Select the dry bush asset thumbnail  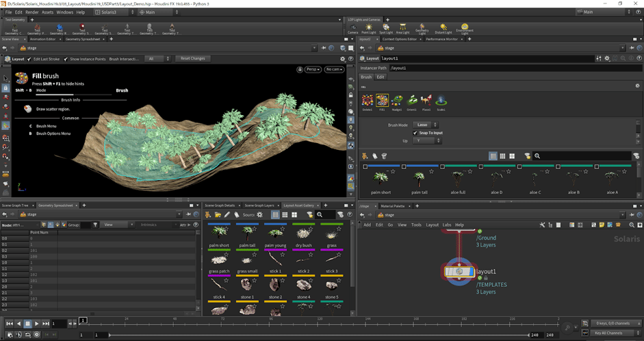303,233
